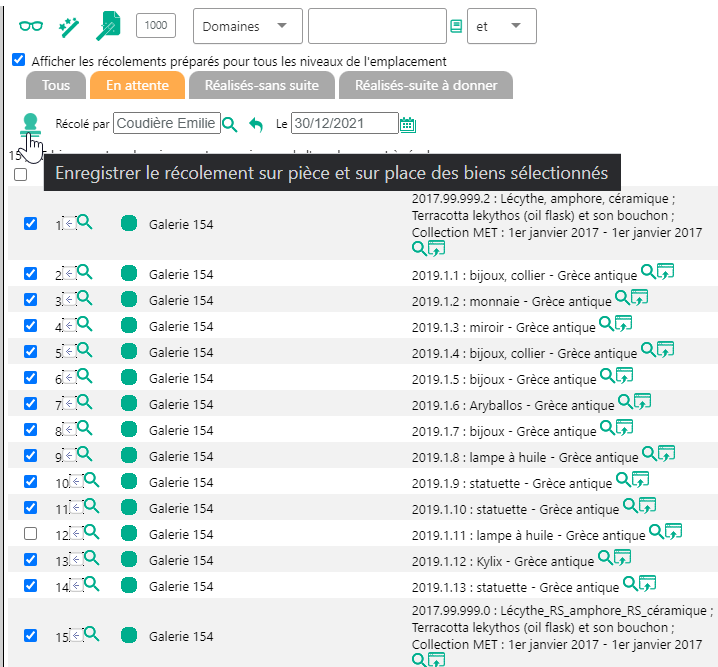Check the unchecked row 12 checkbox
Viewport: 718px width, 667px height.
30,534
